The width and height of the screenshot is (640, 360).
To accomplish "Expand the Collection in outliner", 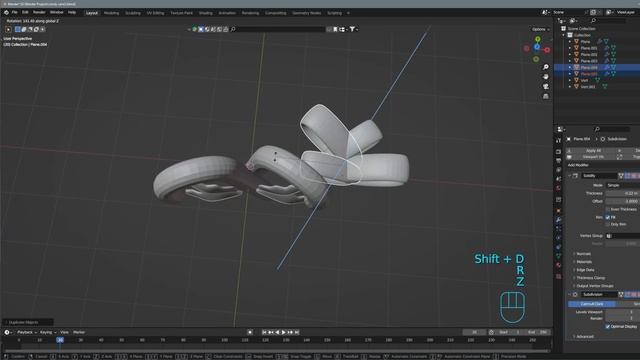I will coord(564,35).
